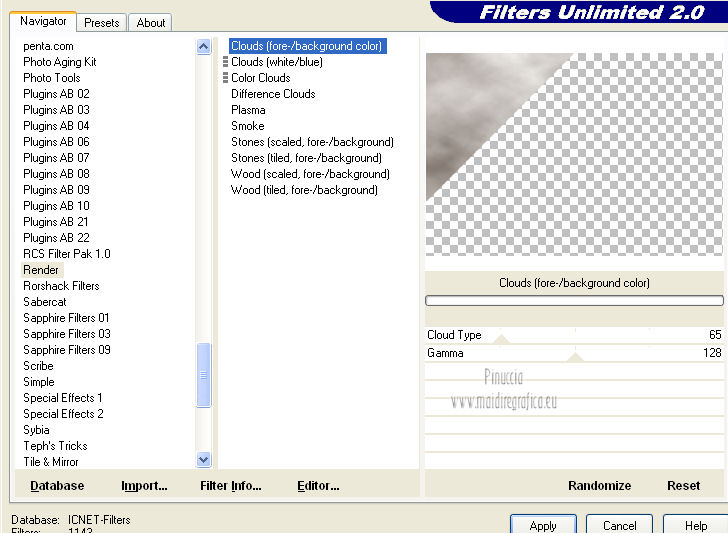Click Import... button
This screenshot has width=728, height=533.
point(144,486)
